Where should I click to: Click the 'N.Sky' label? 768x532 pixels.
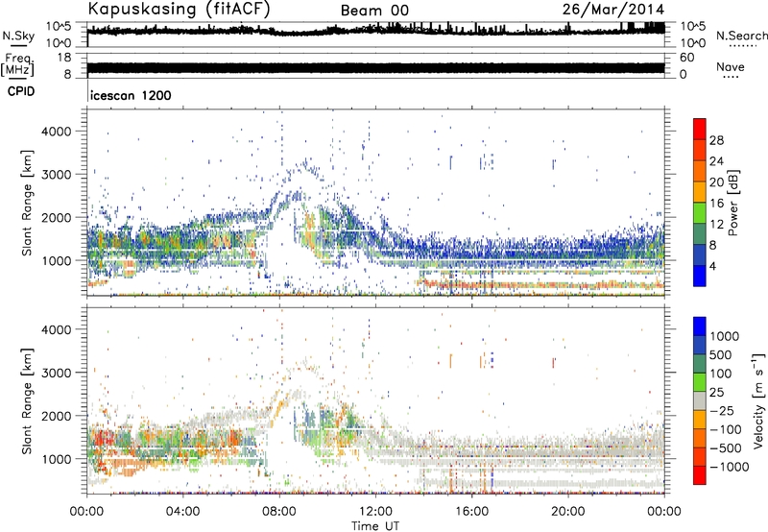click(18, 36)
